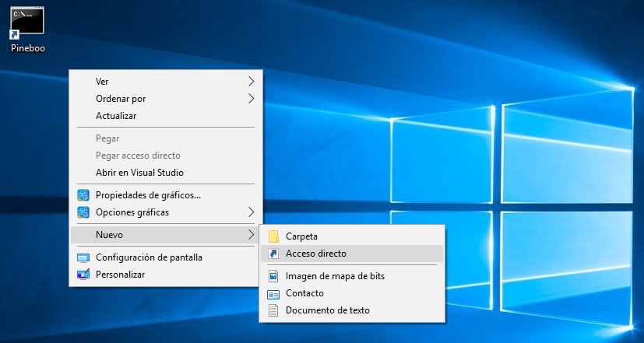Open Configuración de pantalla
Viewport: 644px width, 343px height.
[x=166, y=257]
